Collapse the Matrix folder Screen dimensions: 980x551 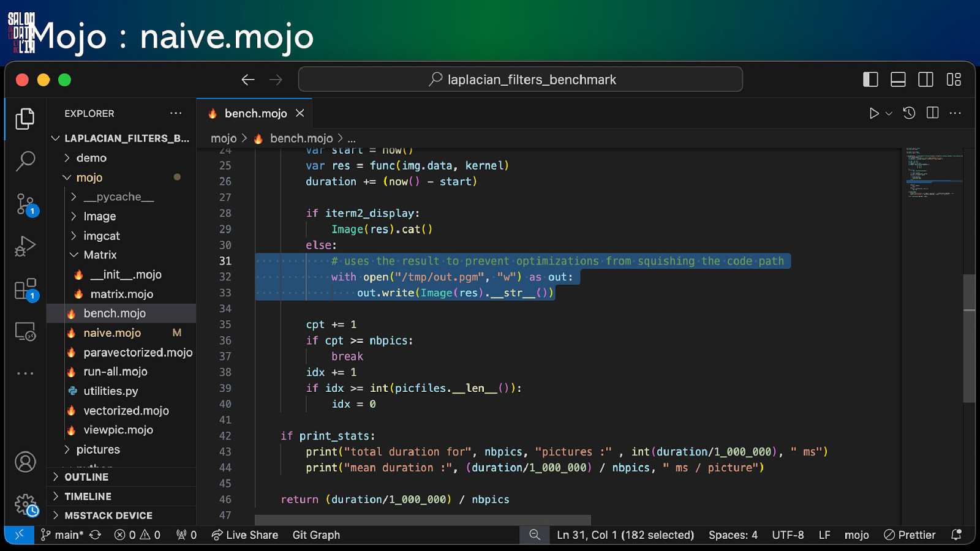click(x=121, y=255)
